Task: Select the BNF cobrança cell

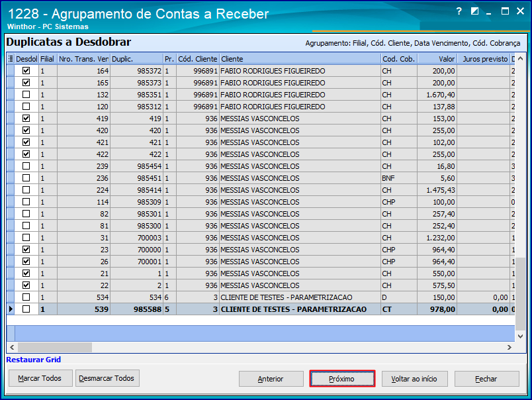Action: tap(400, 178)
